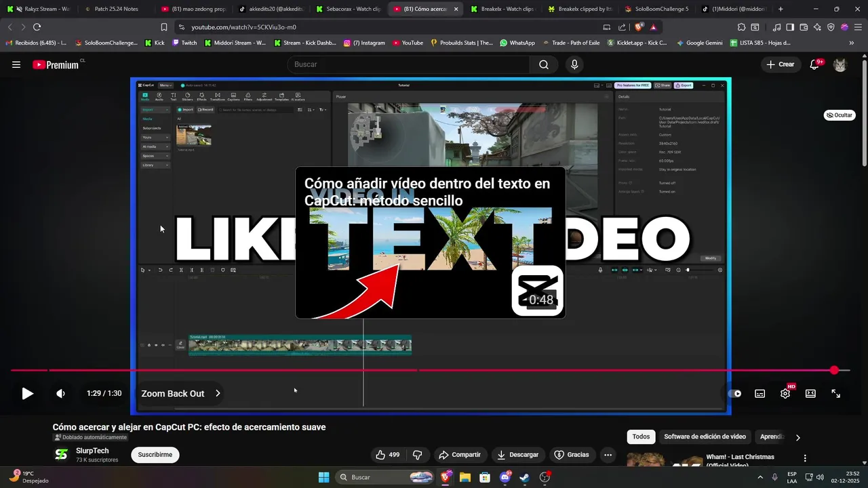Viewport: 868px width, 488px height.
Task: Share this page from address bar
Action: (622, 27)
